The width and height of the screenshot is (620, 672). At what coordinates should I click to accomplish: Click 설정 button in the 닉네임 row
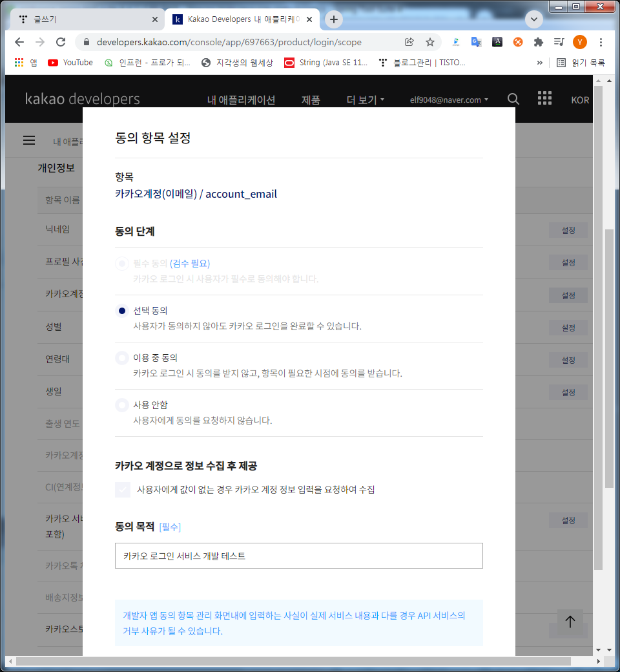[568, 231]
